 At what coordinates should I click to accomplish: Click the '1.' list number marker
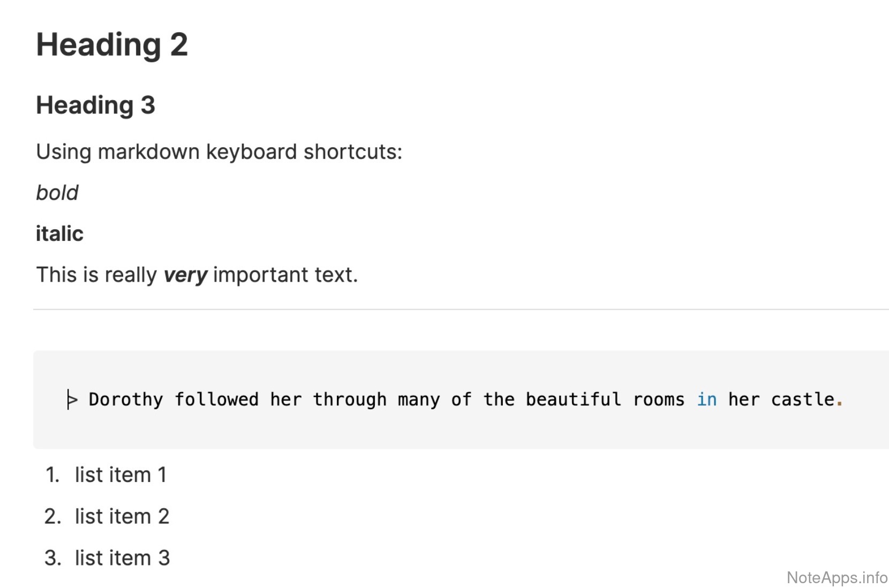coord(52,475)
